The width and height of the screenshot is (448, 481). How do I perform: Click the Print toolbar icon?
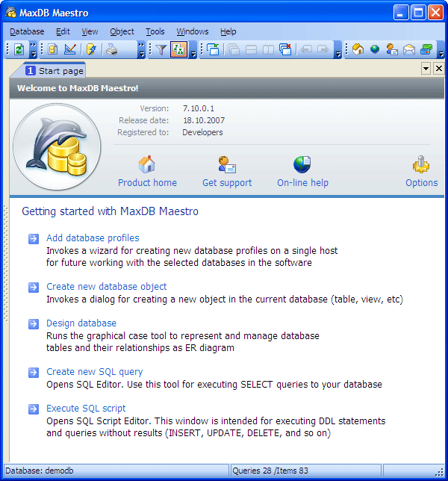tap(111, 49)
